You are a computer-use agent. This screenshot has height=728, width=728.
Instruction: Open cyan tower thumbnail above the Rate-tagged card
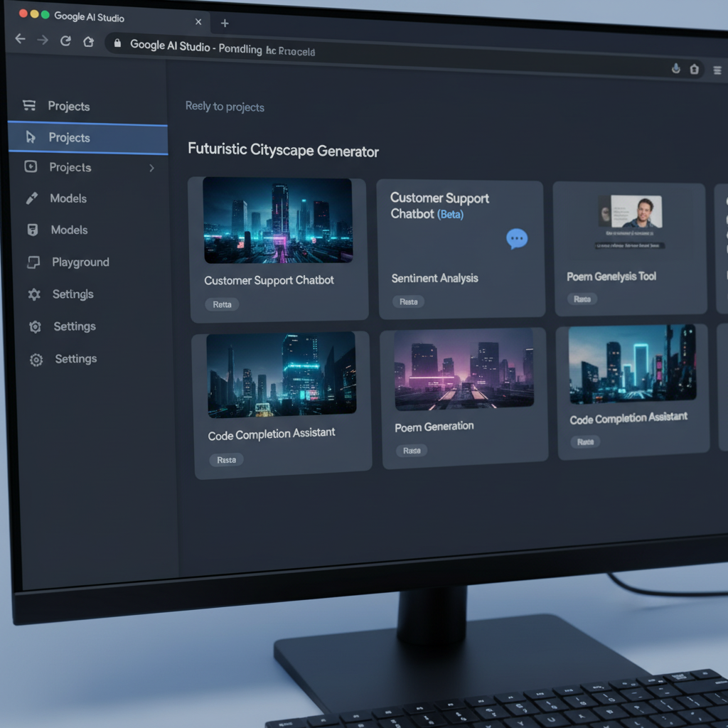(632, 363)
